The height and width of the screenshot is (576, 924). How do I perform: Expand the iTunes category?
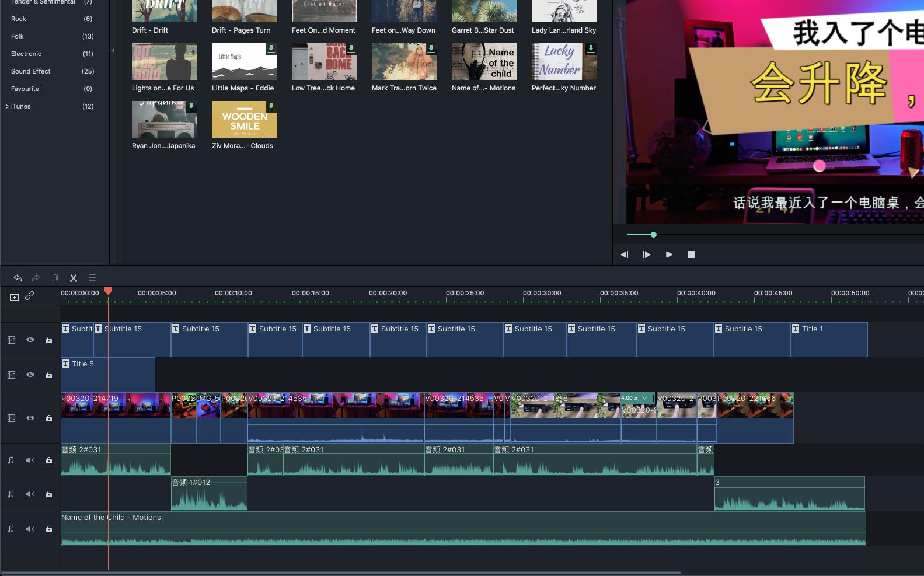6,106
